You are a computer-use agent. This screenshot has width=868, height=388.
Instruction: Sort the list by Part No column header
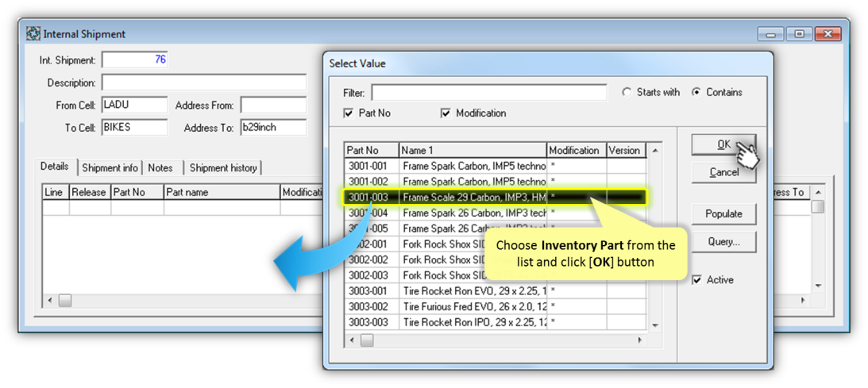[x=370, y=150]
